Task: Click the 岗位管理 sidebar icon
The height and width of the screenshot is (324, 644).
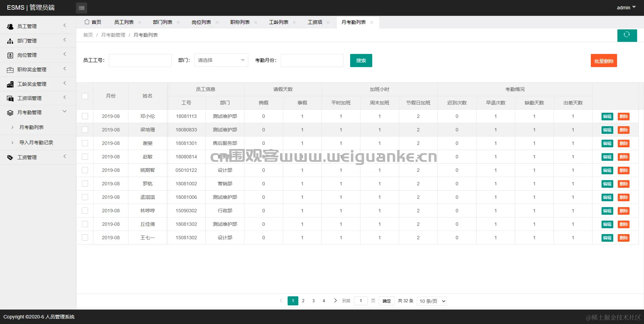Action: pyautogui.click(x=10, y=55)
